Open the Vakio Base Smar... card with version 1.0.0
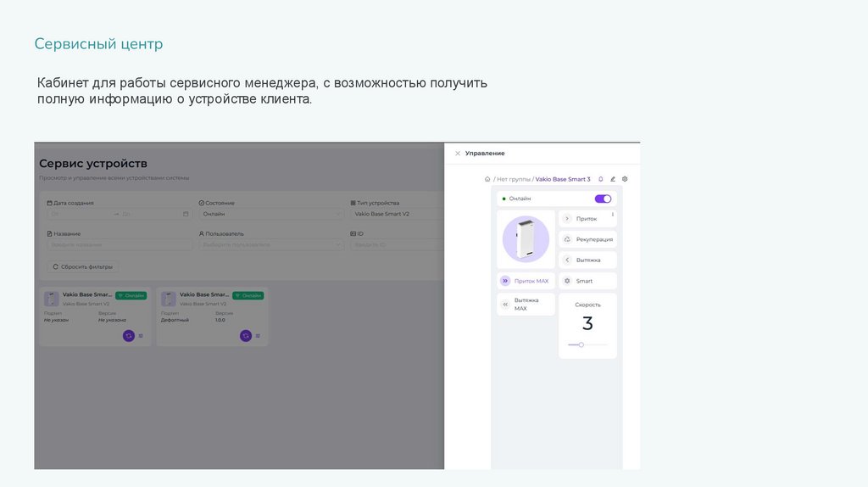Image resolution: width=868 pixels, height=487 pixels. point(213,316)
